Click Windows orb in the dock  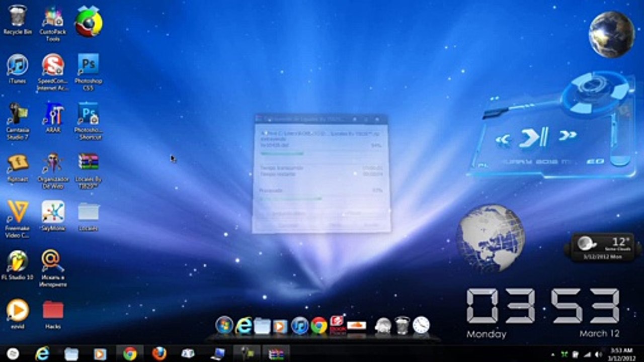pos(224,325)
